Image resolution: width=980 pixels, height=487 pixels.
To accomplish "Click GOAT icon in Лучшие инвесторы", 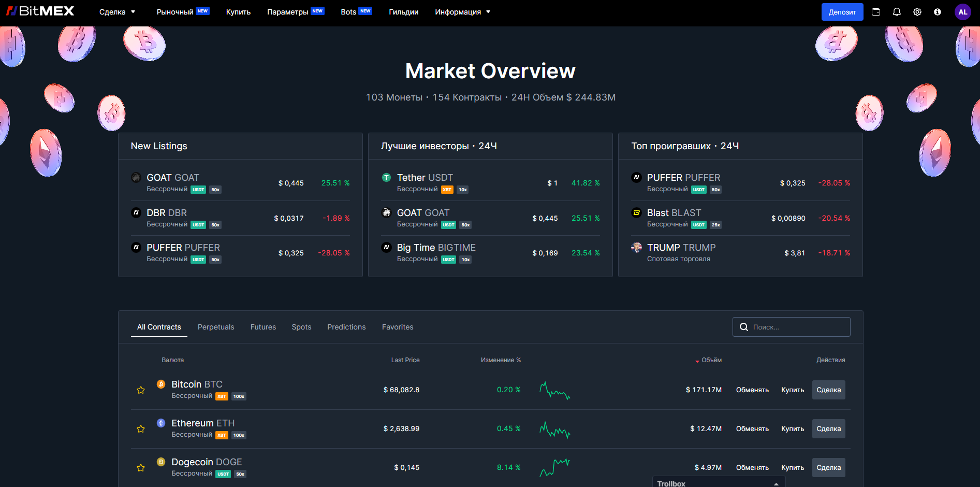I will (x=386, y=212).
